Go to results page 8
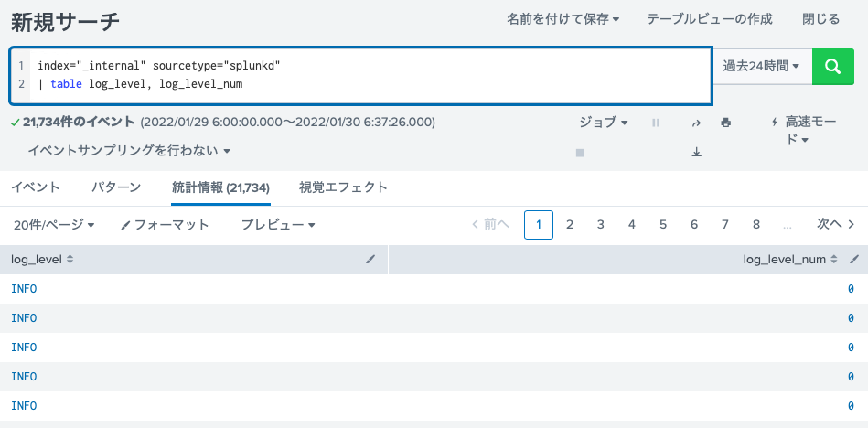868x428 pixels. 756,225
